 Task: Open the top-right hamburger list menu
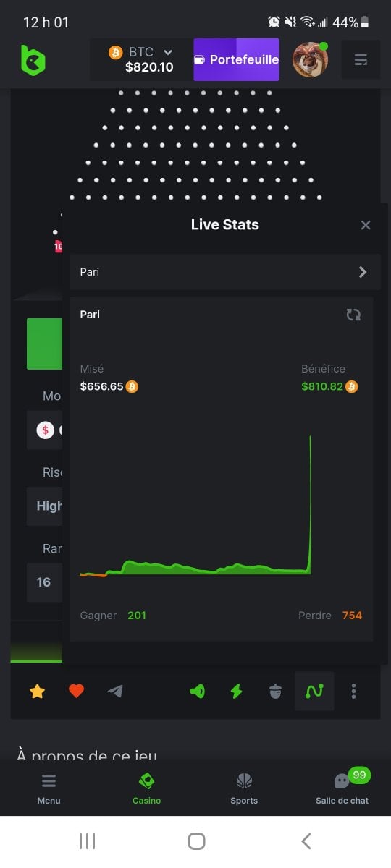[x=361, y=60]
